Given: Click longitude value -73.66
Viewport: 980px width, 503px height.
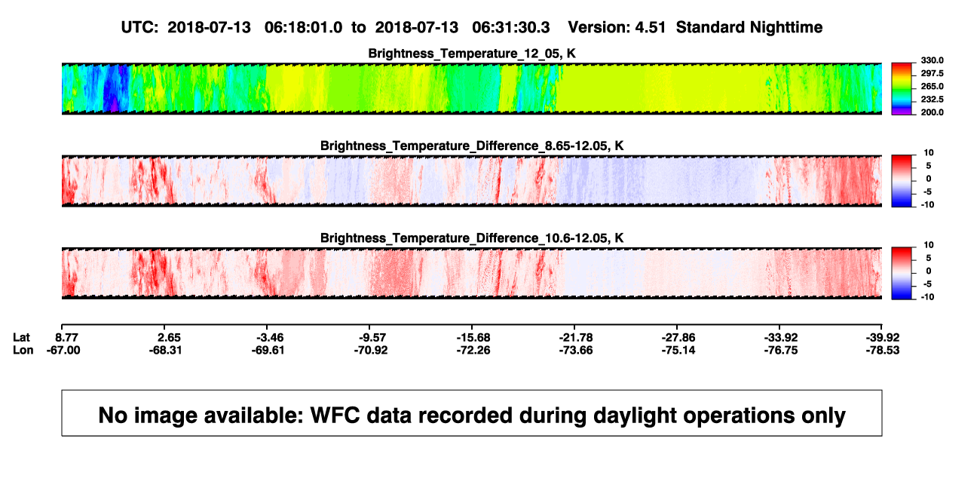Looking at the screenshot, I should click(575, 350).
